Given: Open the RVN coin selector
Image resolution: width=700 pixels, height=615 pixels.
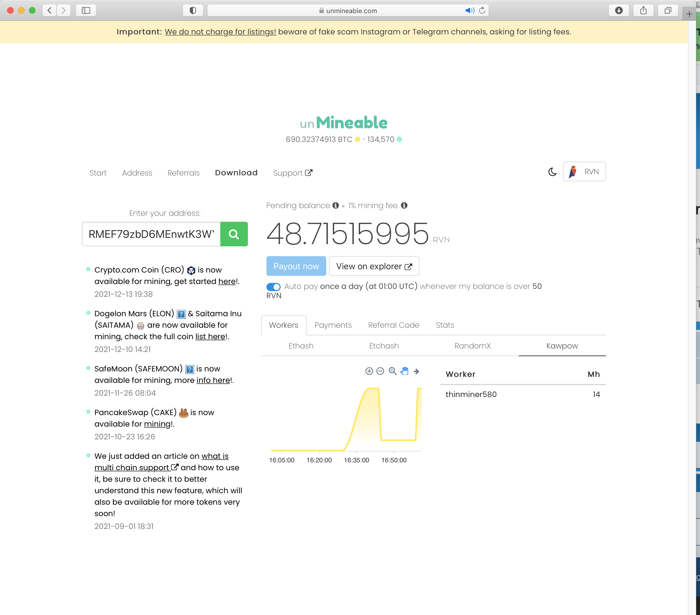Looking at the screenshot, I should coord(584,172).
